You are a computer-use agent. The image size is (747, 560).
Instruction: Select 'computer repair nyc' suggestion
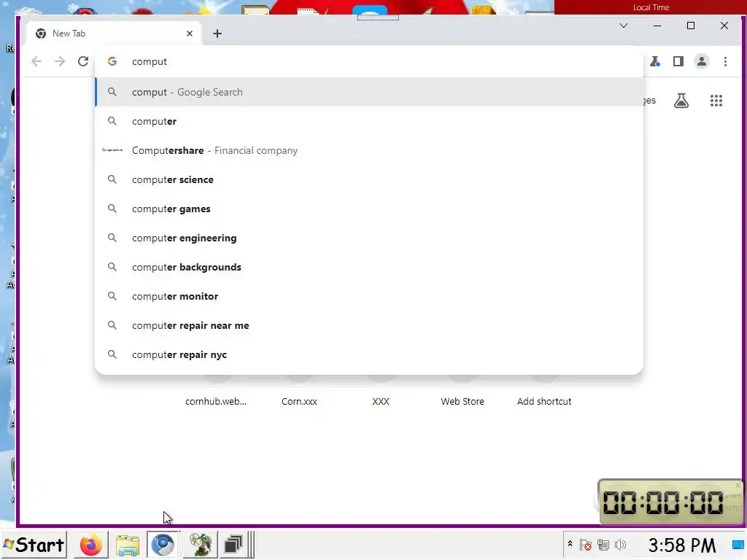coord(369,355)
